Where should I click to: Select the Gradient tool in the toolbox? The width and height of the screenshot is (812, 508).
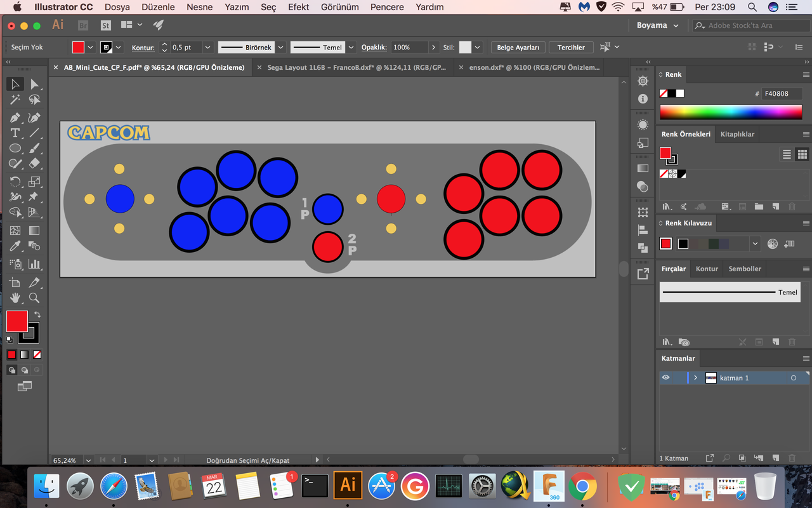pos(34,231)
